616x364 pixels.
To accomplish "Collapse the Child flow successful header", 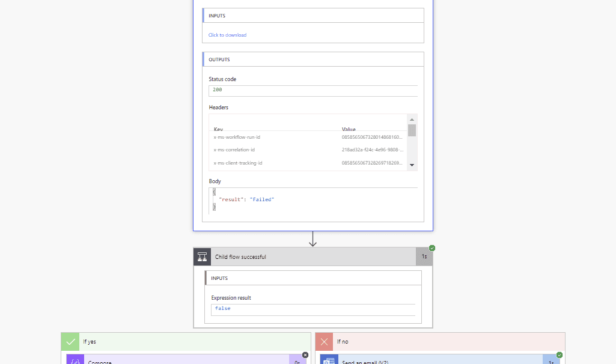I will (313, 257).
